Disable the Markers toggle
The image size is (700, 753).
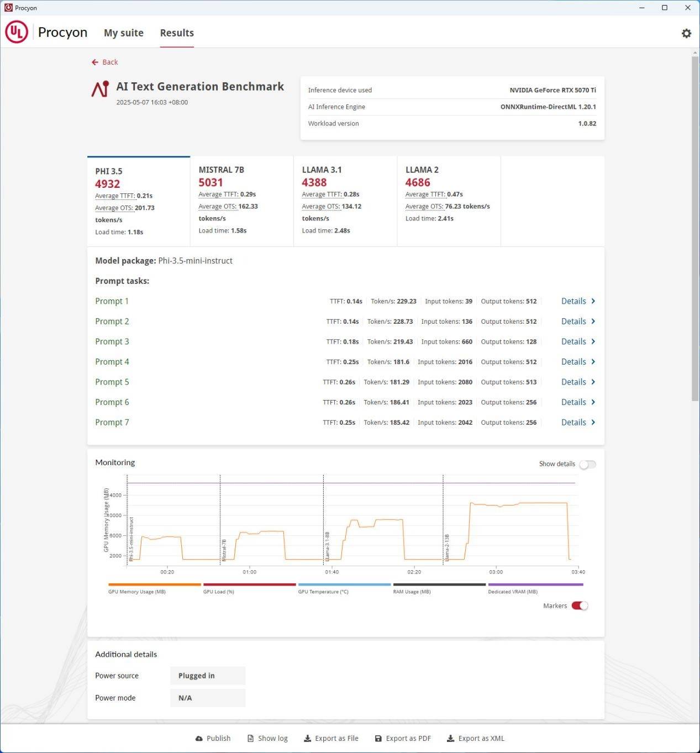[x=580, y=606]
